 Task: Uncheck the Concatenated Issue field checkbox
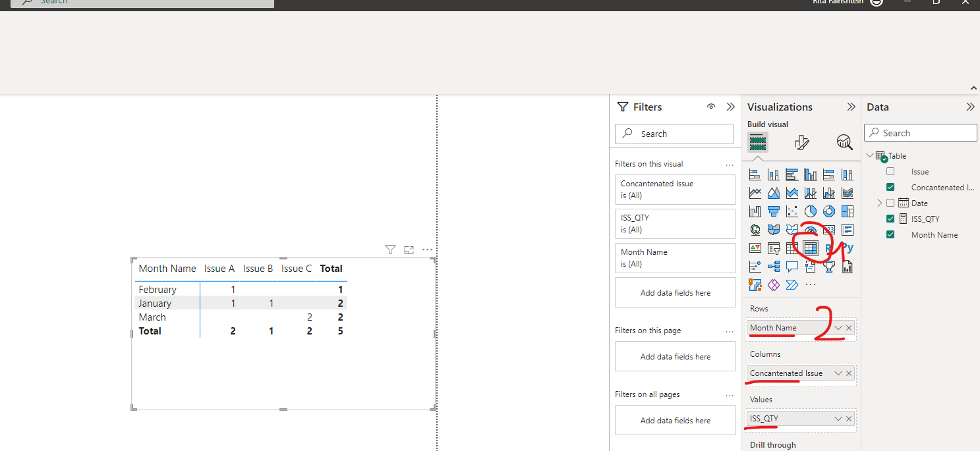click(x=890, y=187)
